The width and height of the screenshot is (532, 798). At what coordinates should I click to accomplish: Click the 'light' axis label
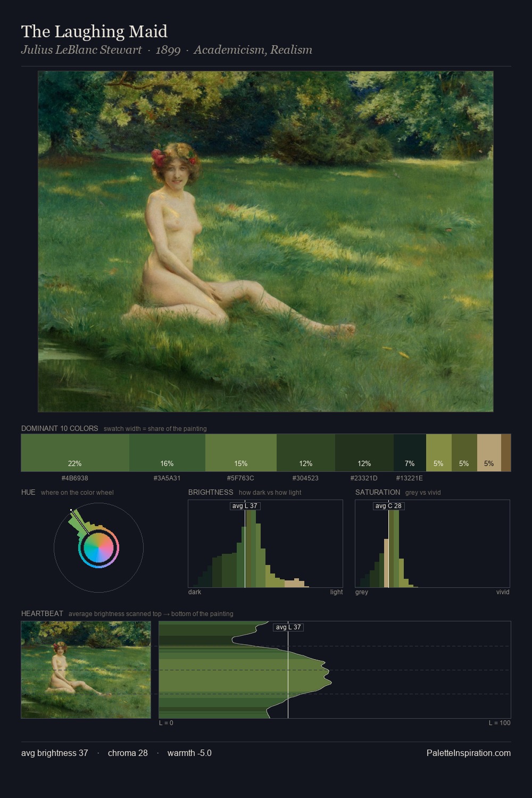click(336, 592)
